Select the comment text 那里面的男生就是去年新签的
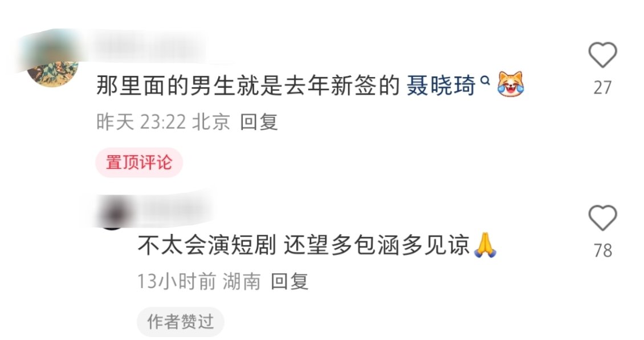Viewport: 644px width, 340px height. 248,86
